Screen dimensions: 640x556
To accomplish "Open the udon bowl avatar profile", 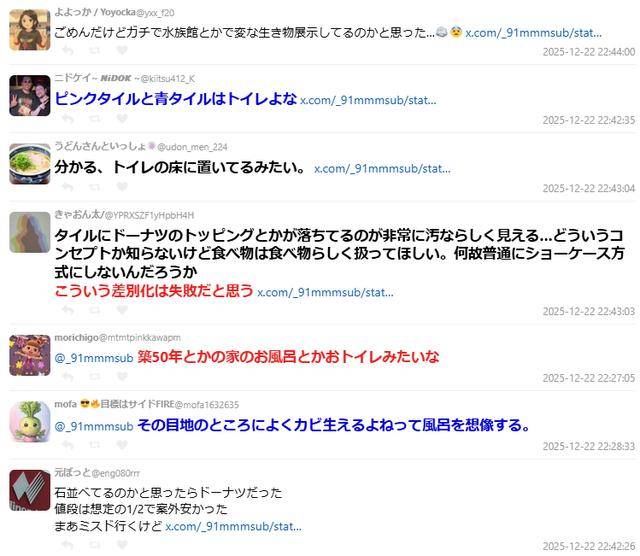I will [30, 164].
